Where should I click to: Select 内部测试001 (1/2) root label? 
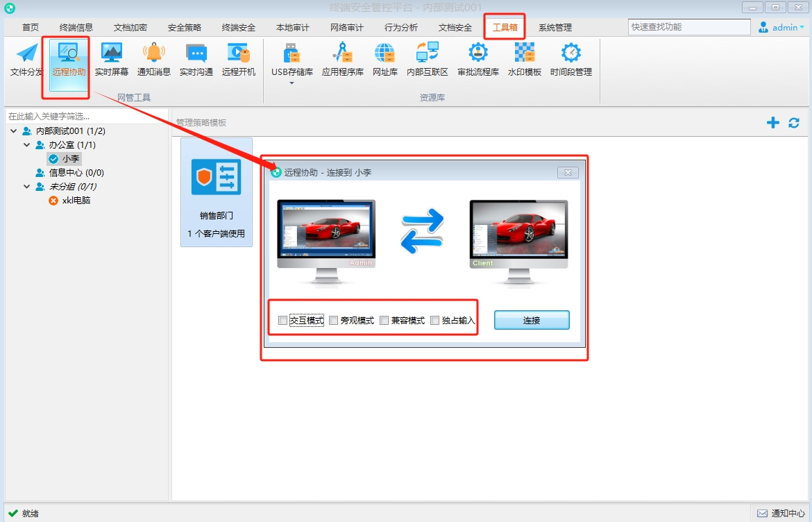[x=70, y=131]
